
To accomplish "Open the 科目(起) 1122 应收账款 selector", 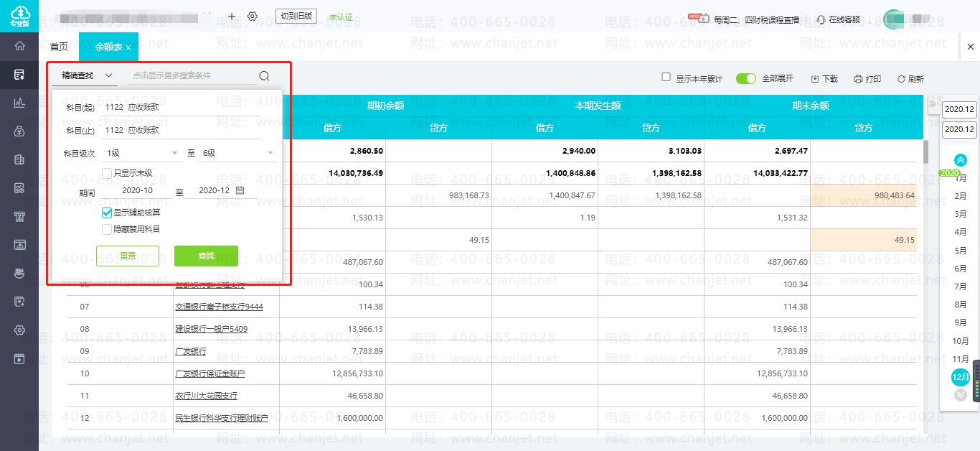I will (x=182, y=107).
